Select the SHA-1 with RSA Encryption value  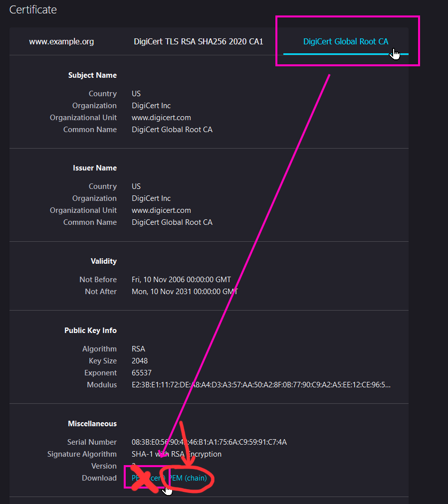(x=177, y=454)
